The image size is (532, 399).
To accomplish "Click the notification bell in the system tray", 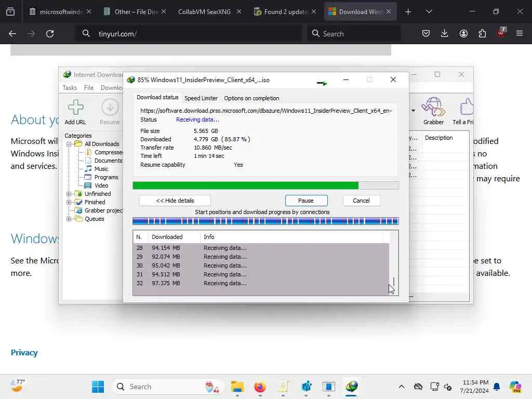I will click(497, 387).
